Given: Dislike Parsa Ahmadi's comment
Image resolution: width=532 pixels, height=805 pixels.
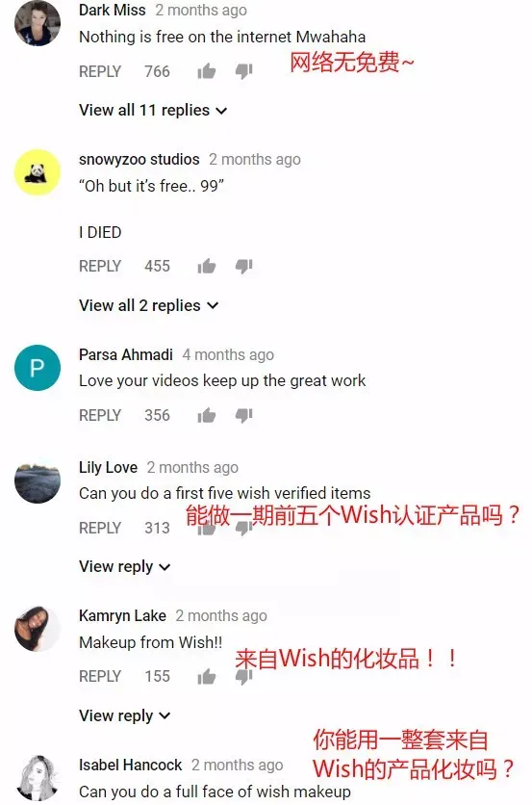Looking at the screenshot, I should (x=243, y=415).
